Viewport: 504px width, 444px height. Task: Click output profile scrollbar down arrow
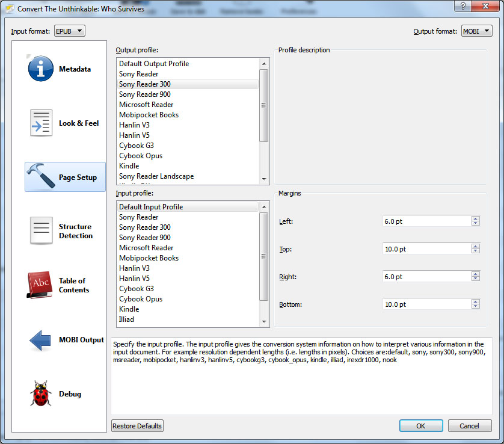[264, 179]
